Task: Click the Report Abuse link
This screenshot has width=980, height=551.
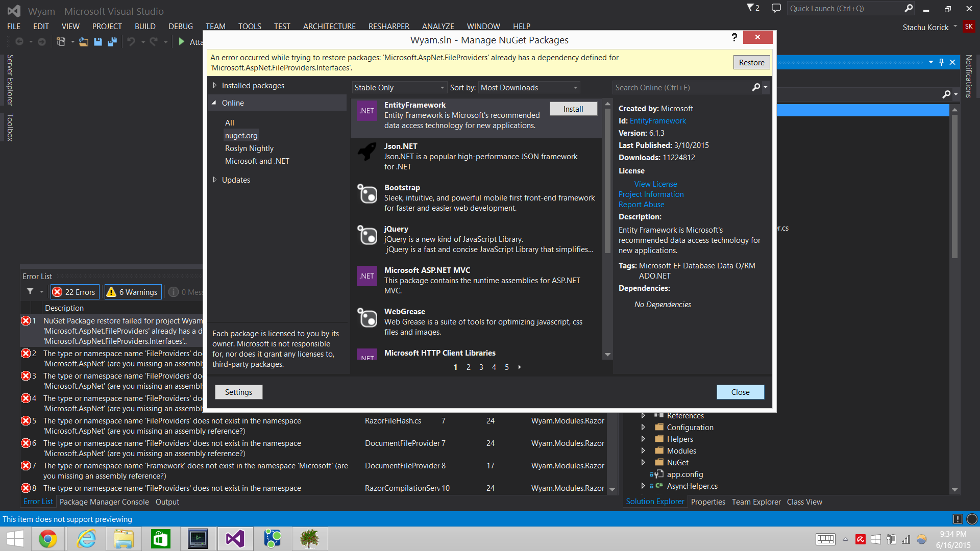Action: pyautogui.click(x=642, y=204)
